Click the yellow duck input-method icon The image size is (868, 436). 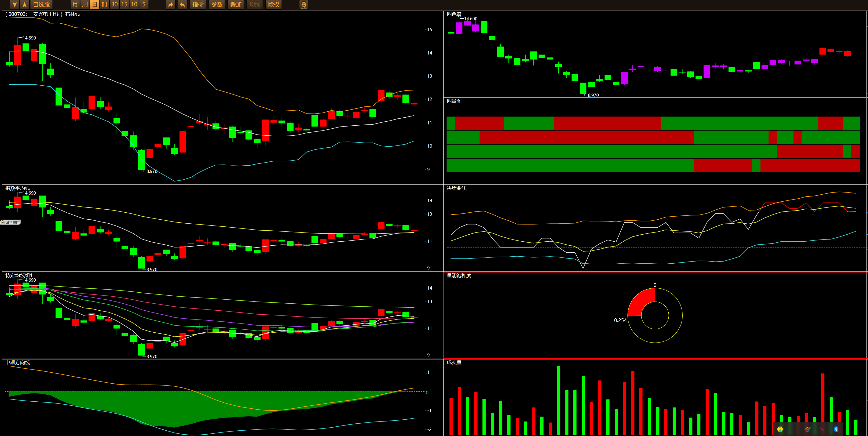tap(3, 222)
